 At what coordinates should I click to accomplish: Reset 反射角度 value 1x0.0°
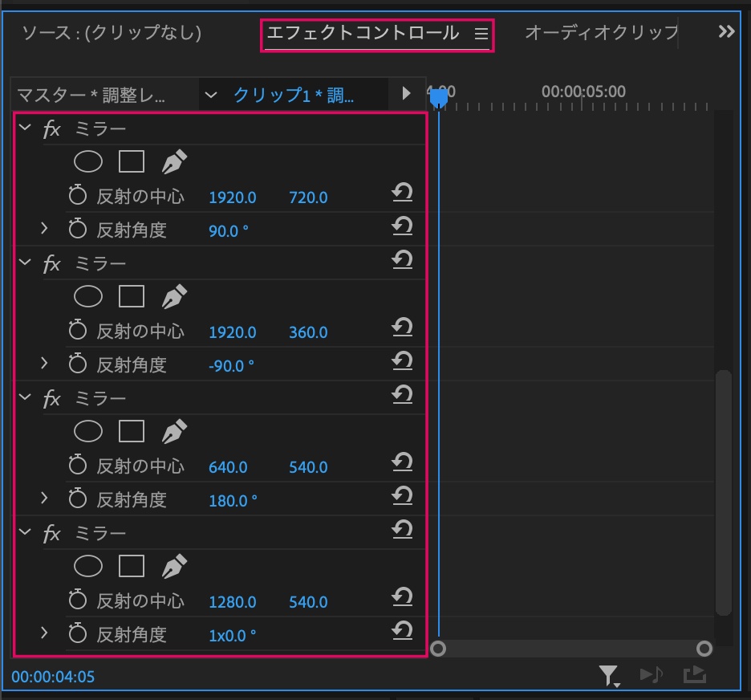click(402, 630)
